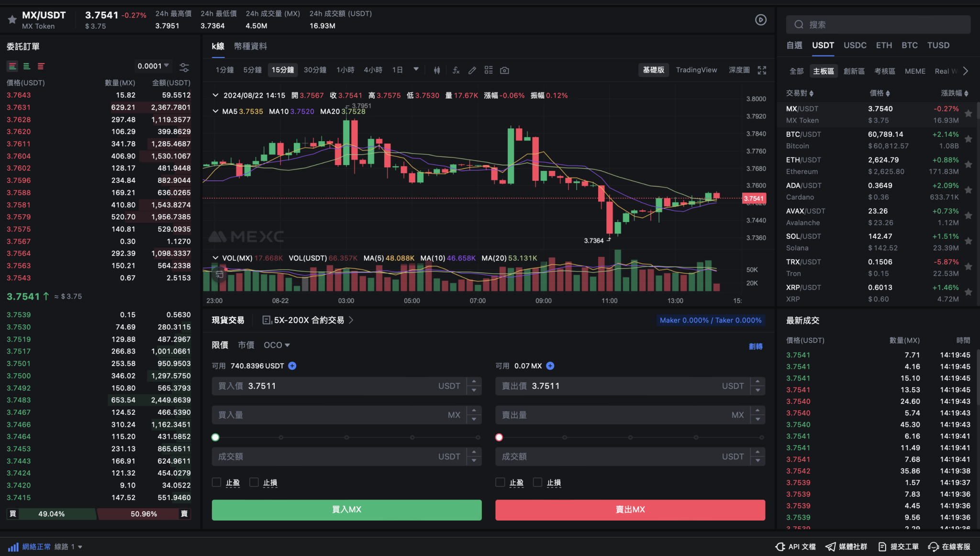Enable take-profit checkbox on buy side
Viewport: 980px width, 556px height.
(x=216, y=482)
